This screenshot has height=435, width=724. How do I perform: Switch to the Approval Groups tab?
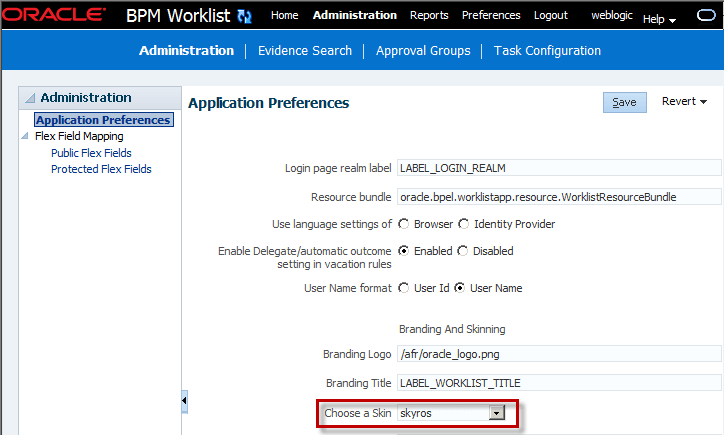[423, 51]
